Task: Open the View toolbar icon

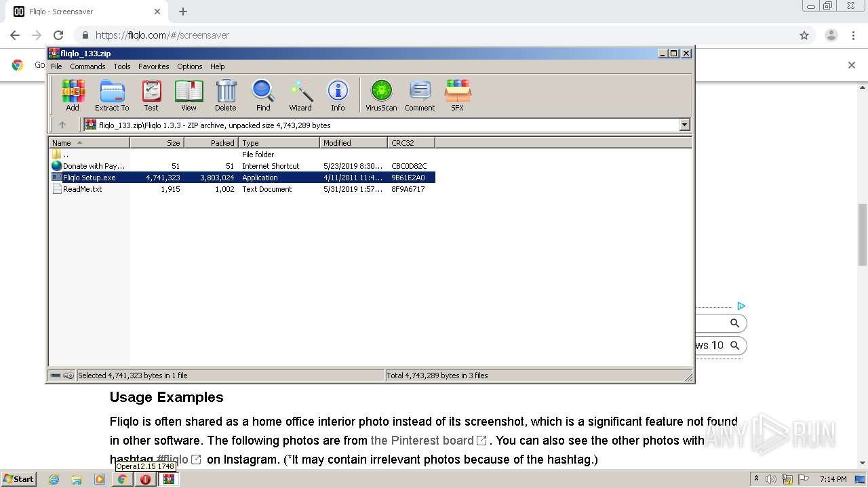Action: coord(189,95)
